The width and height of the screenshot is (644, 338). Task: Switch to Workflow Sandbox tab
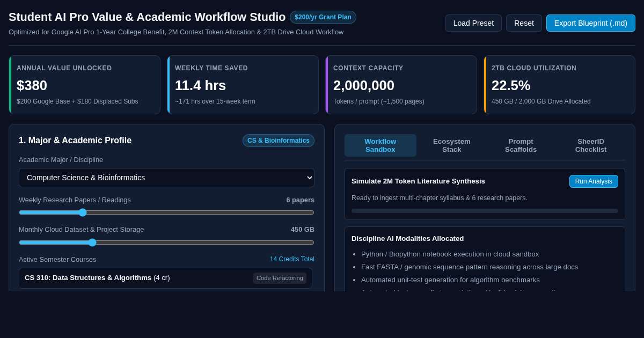(x=380, y=145)
